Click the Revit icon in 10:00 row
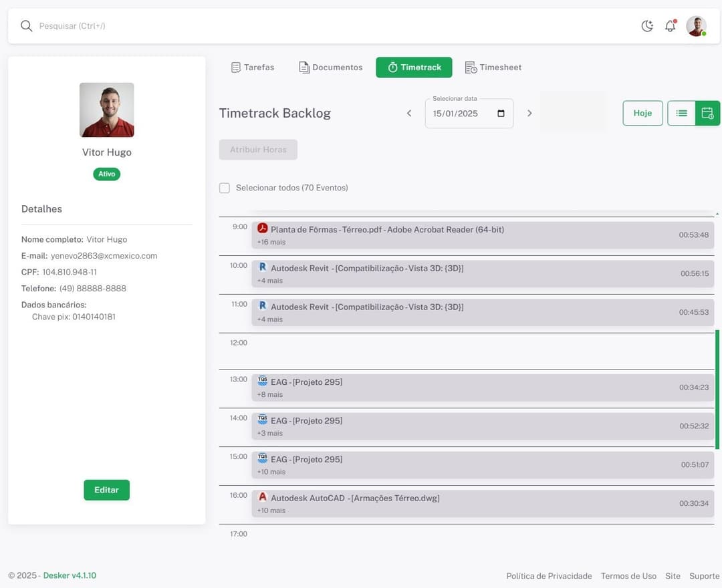 pos(263,267)
